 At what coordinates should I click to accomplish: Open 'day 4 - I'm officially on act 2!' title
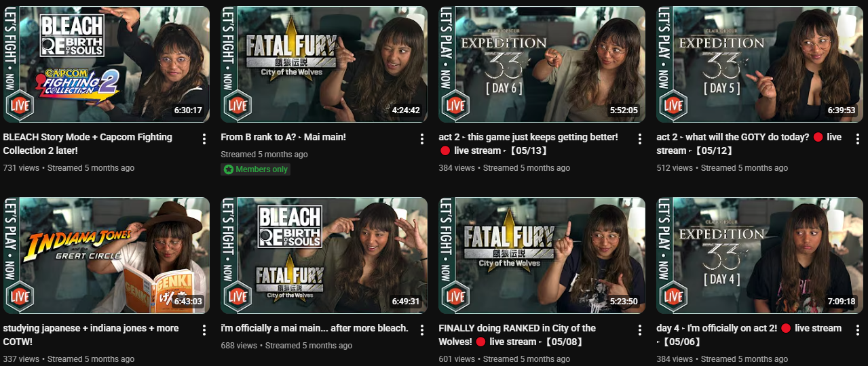pos(749,335)
